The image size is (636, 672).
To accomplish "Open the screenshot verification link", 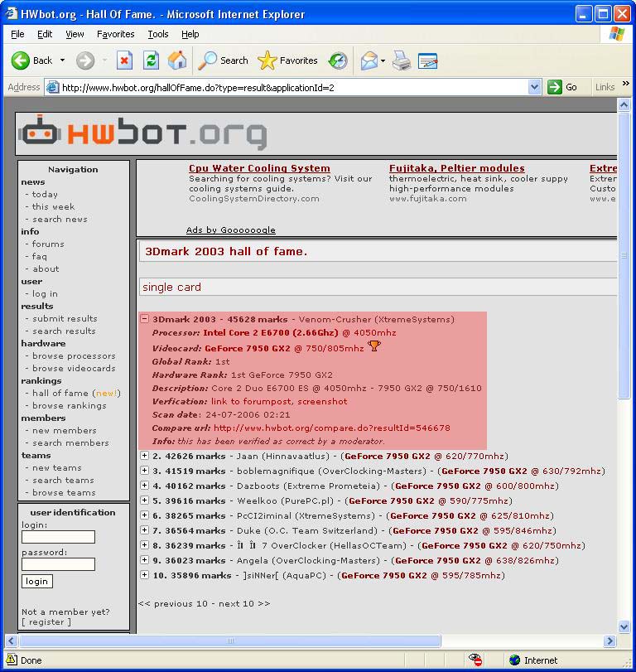I will click(x=322, y=402).
